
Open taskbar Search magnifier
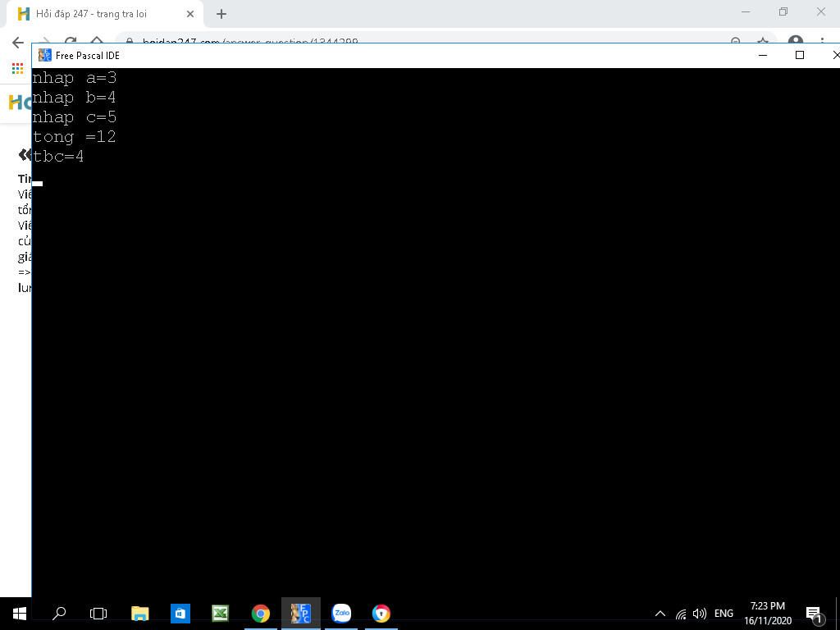tap(59, 614)
